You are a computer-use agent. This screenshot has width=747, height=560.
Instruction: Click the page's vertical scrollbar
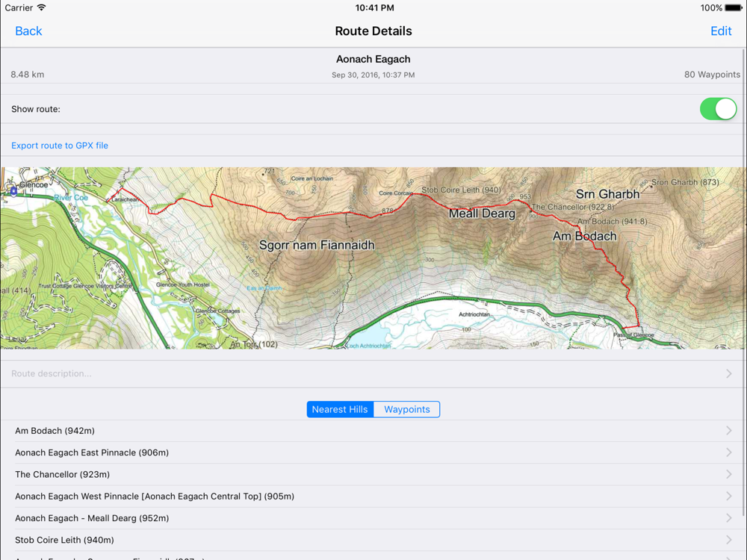(744, 281)
